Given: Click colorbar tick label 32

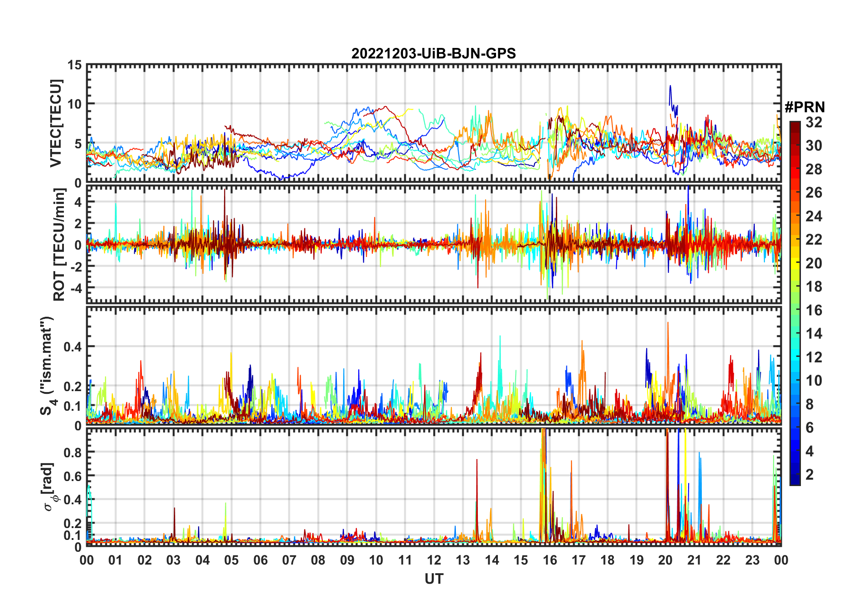Looking at the screenshot, I should [814, 122].
